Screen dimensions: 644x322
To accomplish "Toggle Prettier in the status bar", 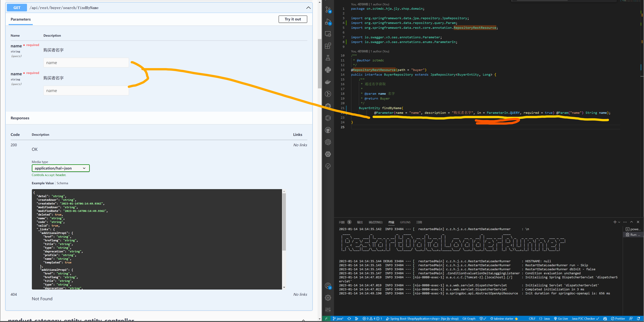I will 618,318.
